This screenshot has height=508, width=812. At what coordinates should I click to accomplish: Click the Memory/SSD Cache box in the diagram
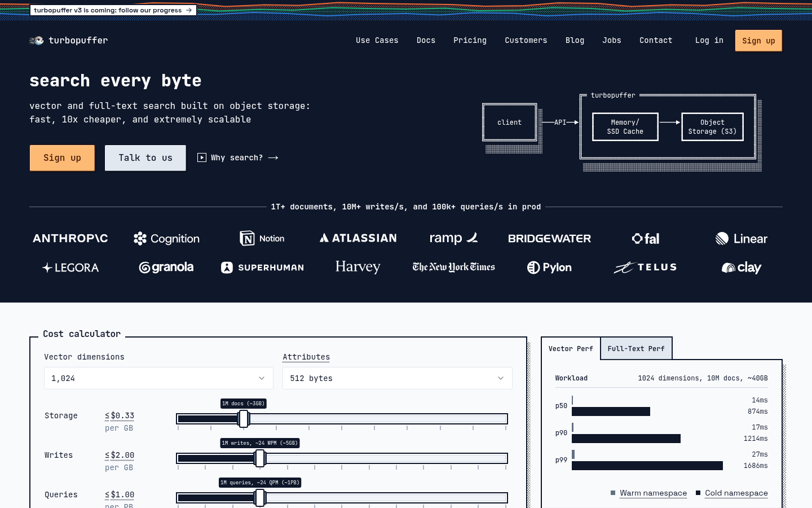[625, 127]
